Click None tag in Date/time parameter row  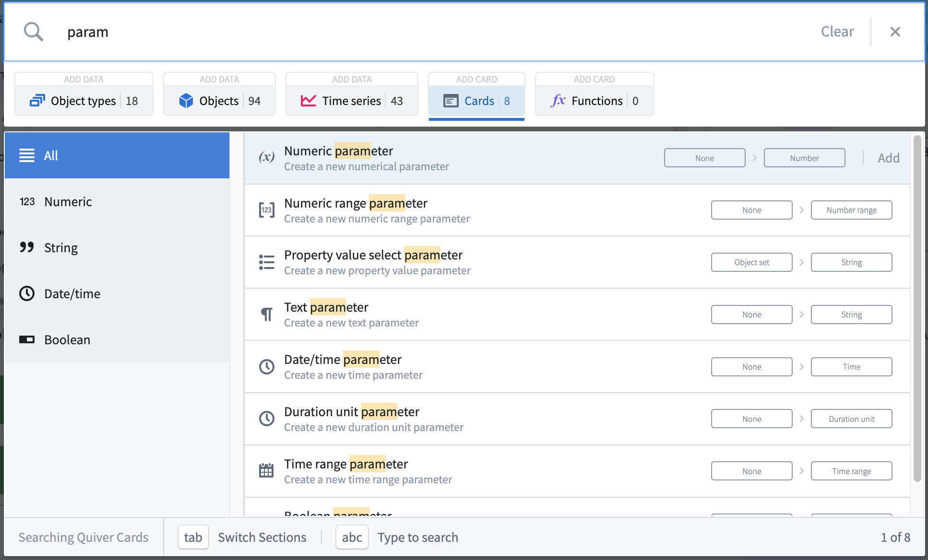click(751, 367)
